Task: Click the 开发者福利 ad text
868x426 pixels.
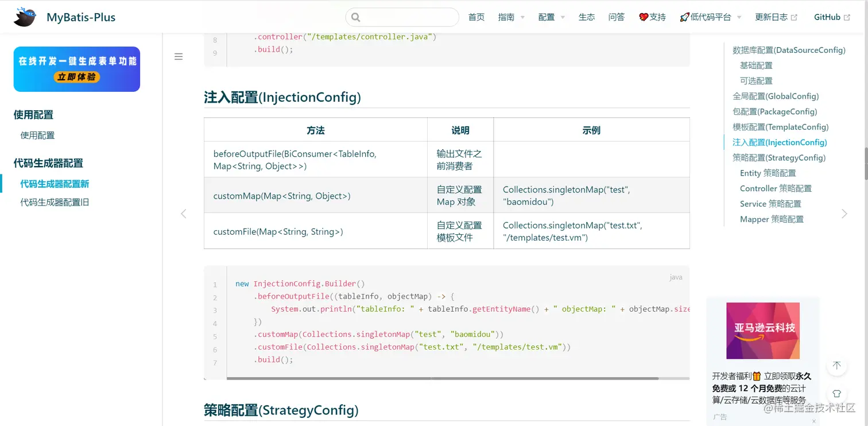Action: pos(762,388)
